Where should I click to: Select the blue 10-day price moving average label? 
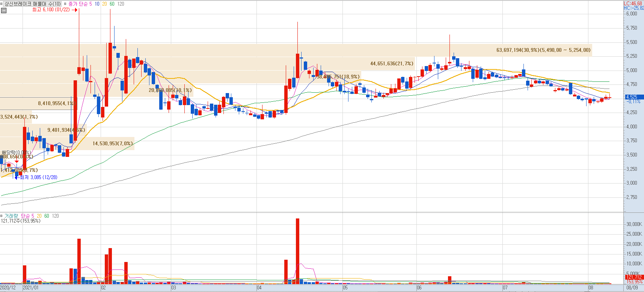click(97, 4)
